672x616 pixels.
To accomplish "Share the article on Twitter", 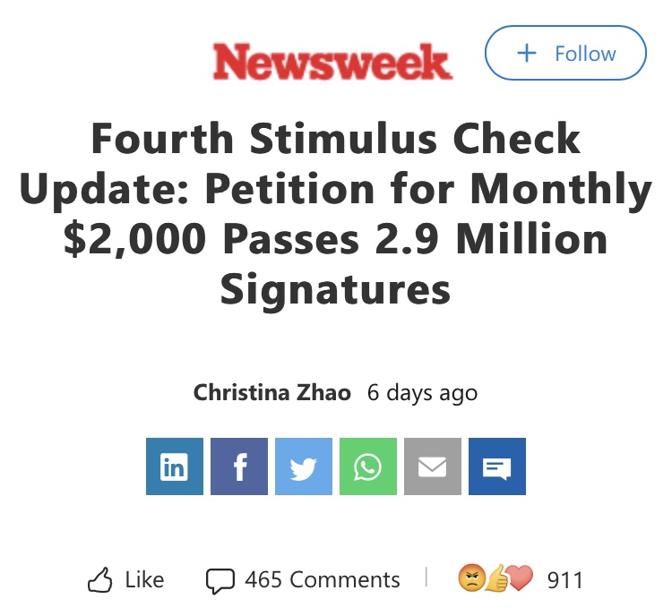I will pyautogui.click(x=303, y=466).
